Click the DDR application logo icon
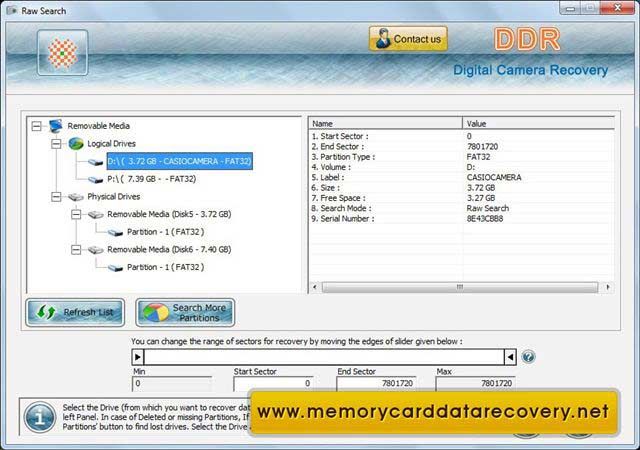This screenshot has height=450, width=640. coord(62,52)
